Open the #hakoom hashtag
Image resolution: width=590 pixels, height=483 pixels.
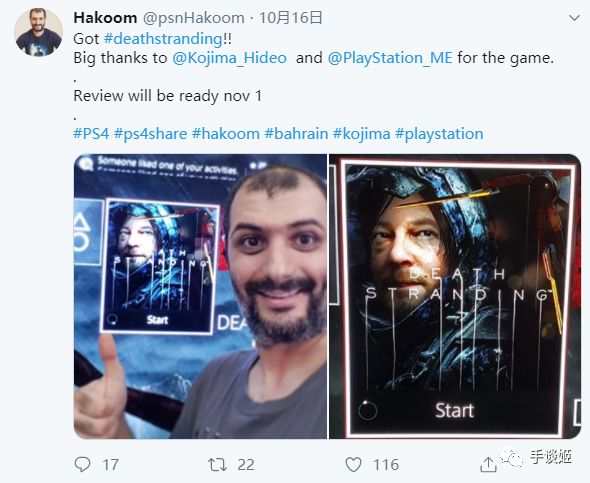[x=226, y=134]
